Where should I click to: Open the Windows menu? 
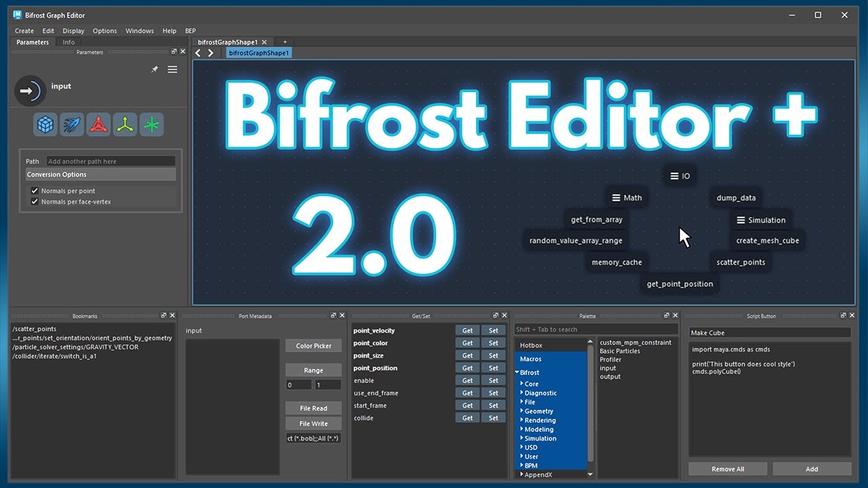[140, 30]
